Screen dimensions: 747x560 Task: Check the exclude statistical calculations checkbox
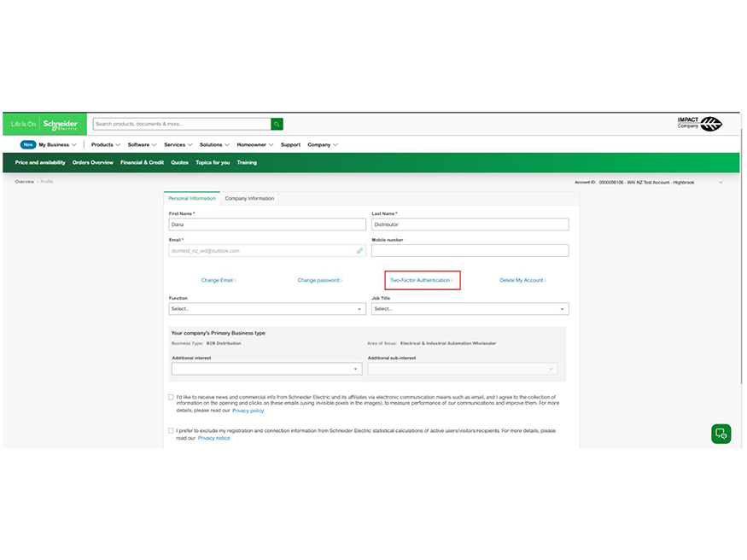(x=171, y=430)
